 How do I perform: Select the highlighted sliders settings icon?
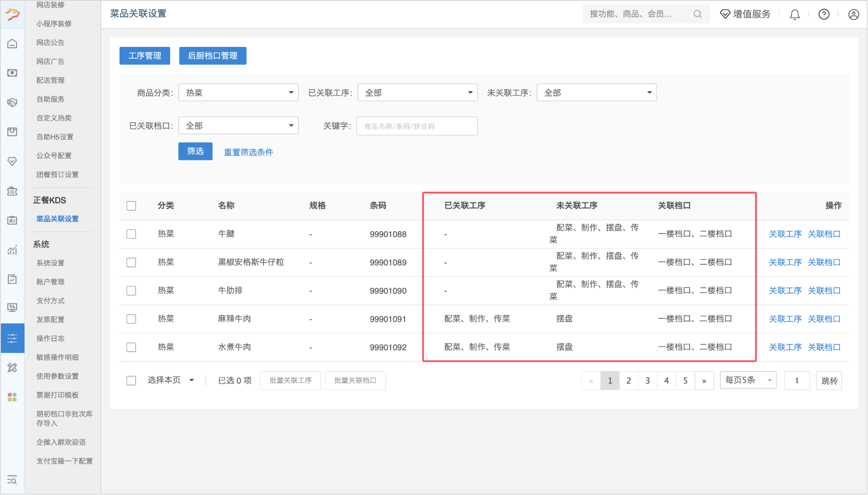pyautogui.click(x=12, y=338)
